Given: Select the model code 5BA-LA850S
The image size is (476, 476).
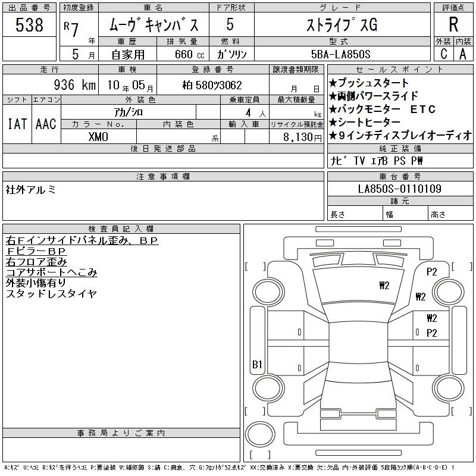Looking at the screenshot, I should click(341, 54).
